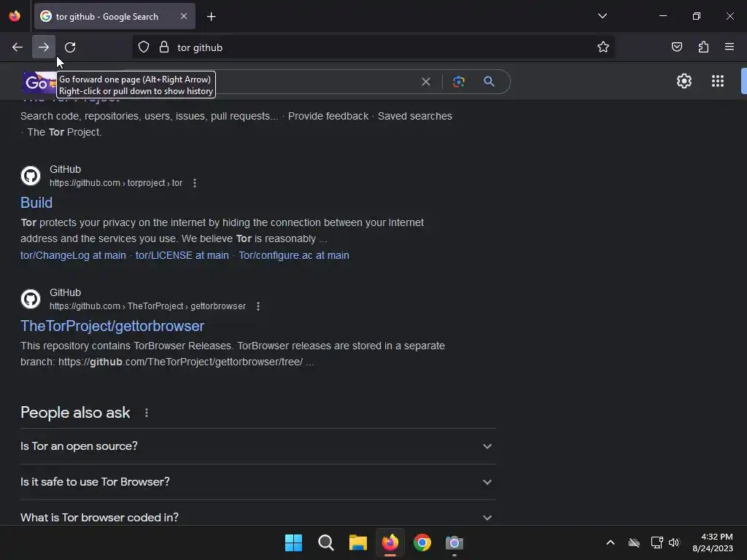747x560 pixels.
Task: Open the Firefox hamburger application menu
Action: tap(729, 47)
